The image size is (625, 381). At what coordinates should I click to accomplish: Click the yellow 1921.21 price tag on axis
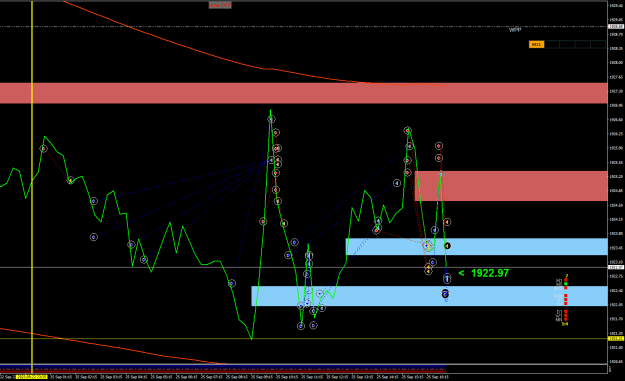point(616,338)
